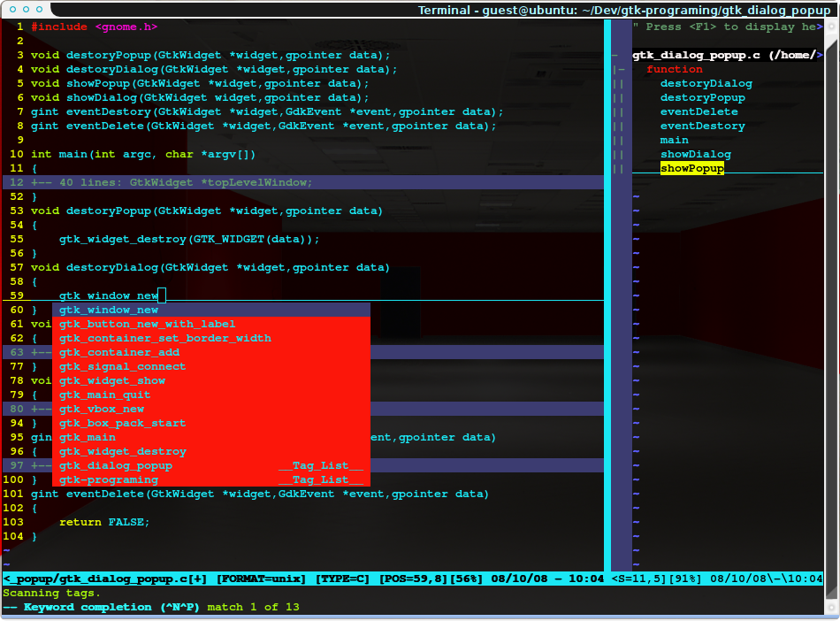The height and width of the screenshot is (621, 840).
Task: Go to eventDestory tag in taglist
Action: tap(702, 126)
